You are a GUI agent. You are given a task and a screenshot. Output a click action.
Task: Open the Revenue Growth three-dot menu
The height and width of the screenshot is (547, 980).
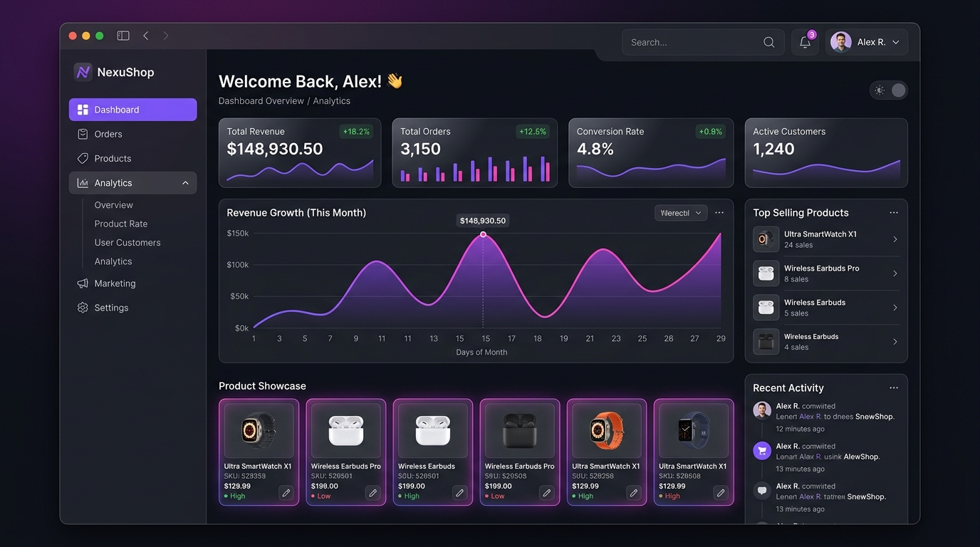pos(719,213)
